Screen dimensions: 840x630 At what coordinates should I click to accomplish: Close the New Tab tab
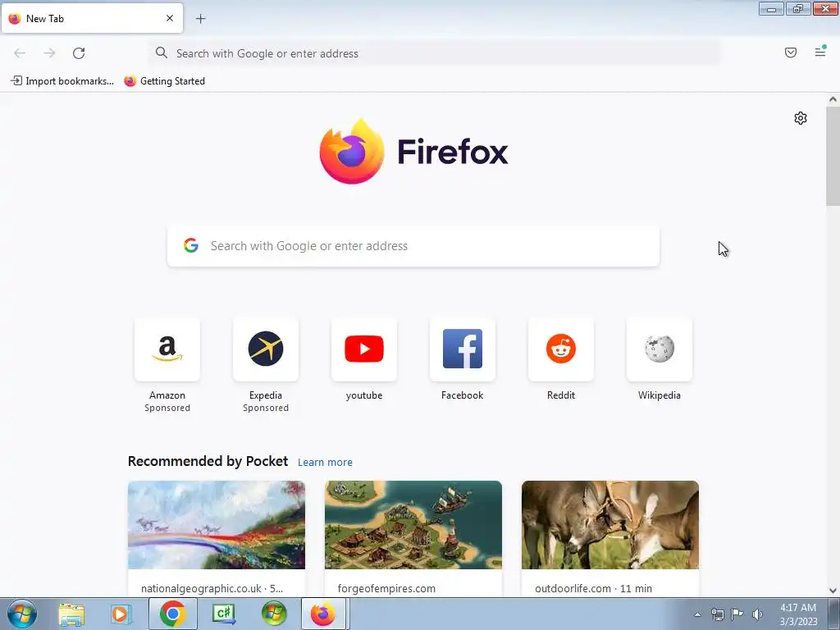point(170,18)
